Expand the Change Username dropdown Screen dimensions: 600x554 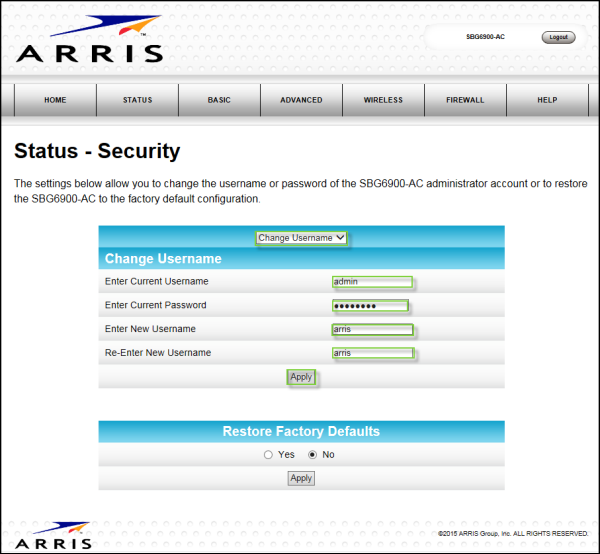[x=301, y=238]
